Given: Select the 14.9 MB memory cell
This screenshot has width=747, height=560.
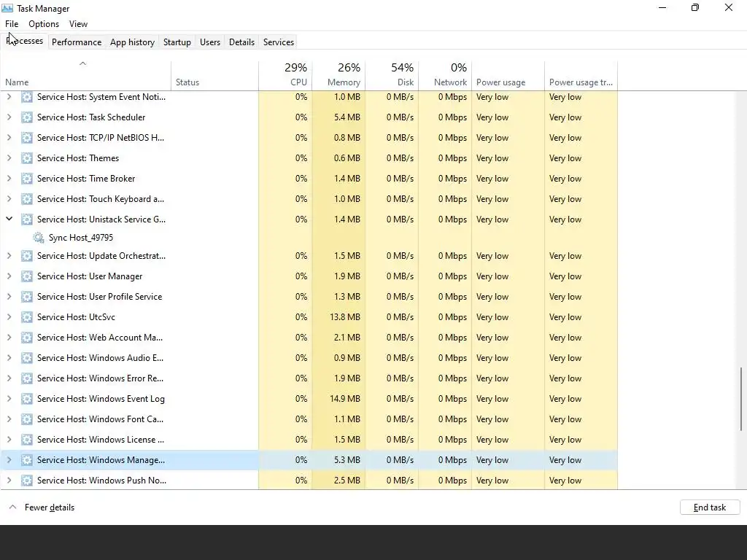Looking at the screenshot, I should point(338,399).
